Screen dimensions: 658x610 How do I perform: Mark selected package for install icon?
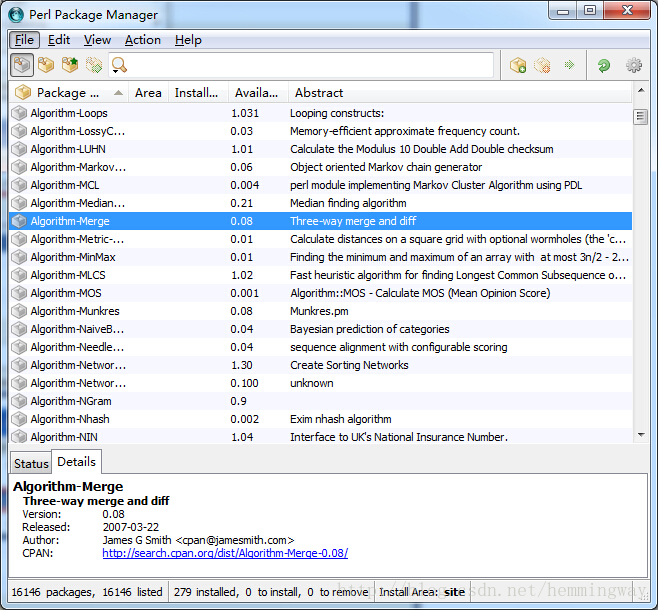pyautogui.click(x=518, y=65)
